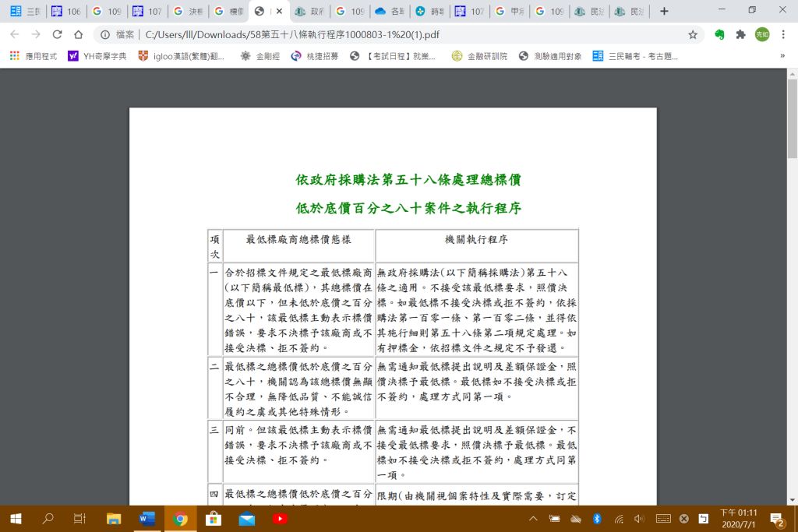The height and width of the screenshot is (532, 798).
Task: Open the Evernote extension icon
Action: (x=719, y=34)
